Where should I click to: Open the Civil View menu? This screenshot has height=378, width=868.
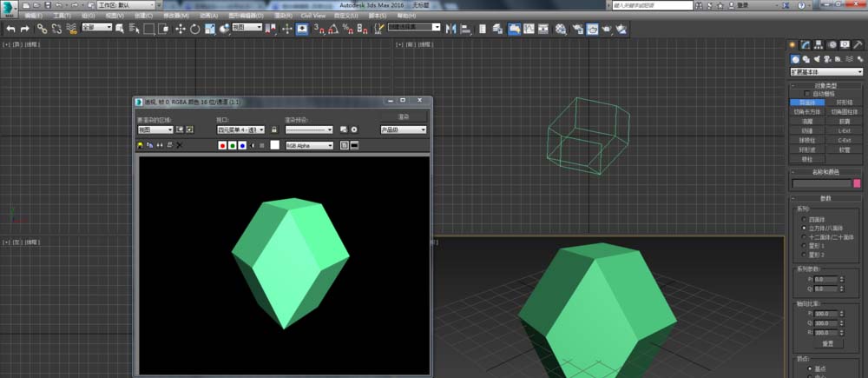click(313, 16)
